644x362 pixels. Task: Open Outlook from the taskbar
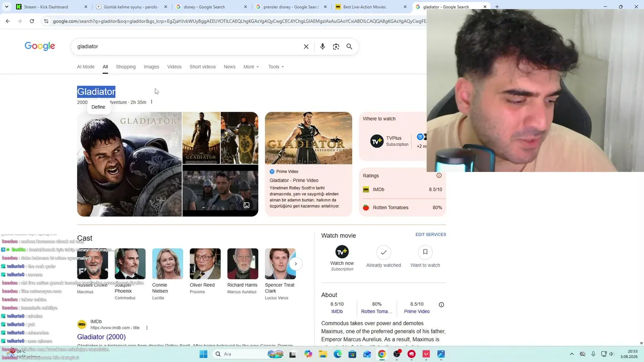tap(367, 354)
